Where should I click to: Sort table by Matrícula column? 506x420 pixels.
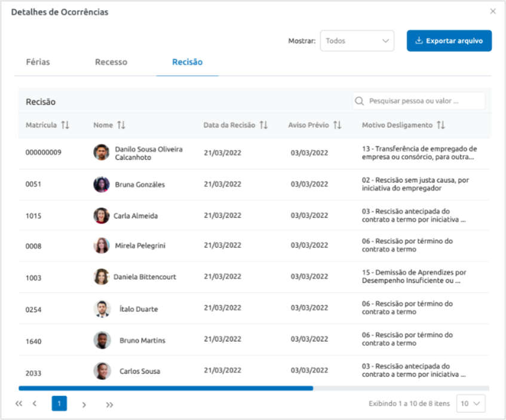click(x=65, y=125)
